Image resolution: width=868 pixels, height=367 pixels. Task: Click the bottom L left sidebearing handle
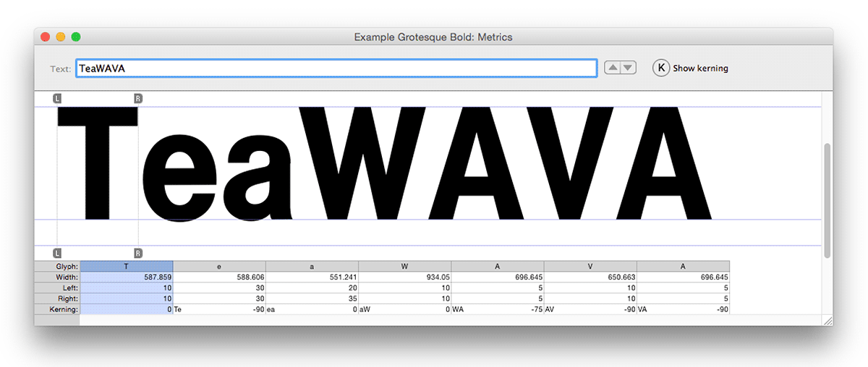pyautogui.click(x=57, y=253)
